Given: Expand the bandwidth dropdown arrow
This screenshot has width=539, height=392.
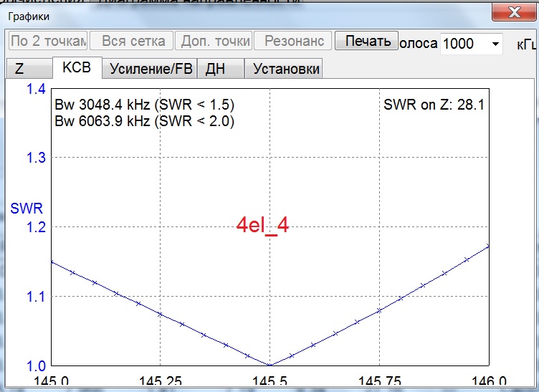Looking at the screenshot, I should coord(495,44).
